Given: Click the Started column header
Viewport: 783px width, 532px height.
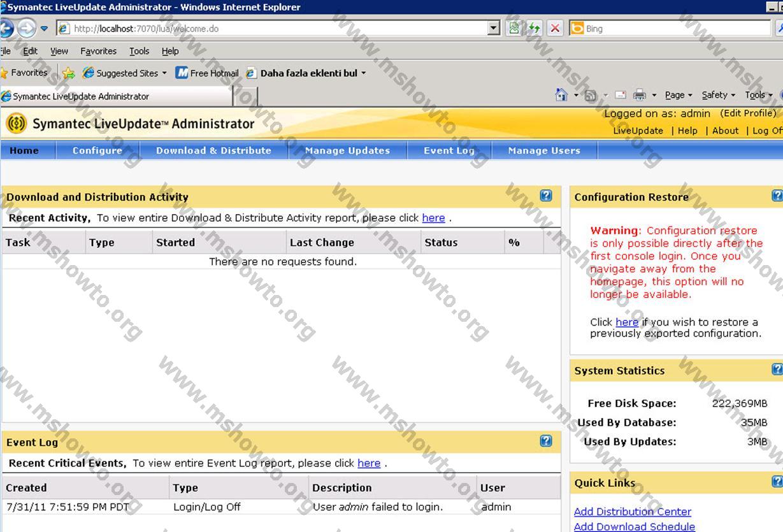Looking at the screenshot, I should tap(219, 242).
